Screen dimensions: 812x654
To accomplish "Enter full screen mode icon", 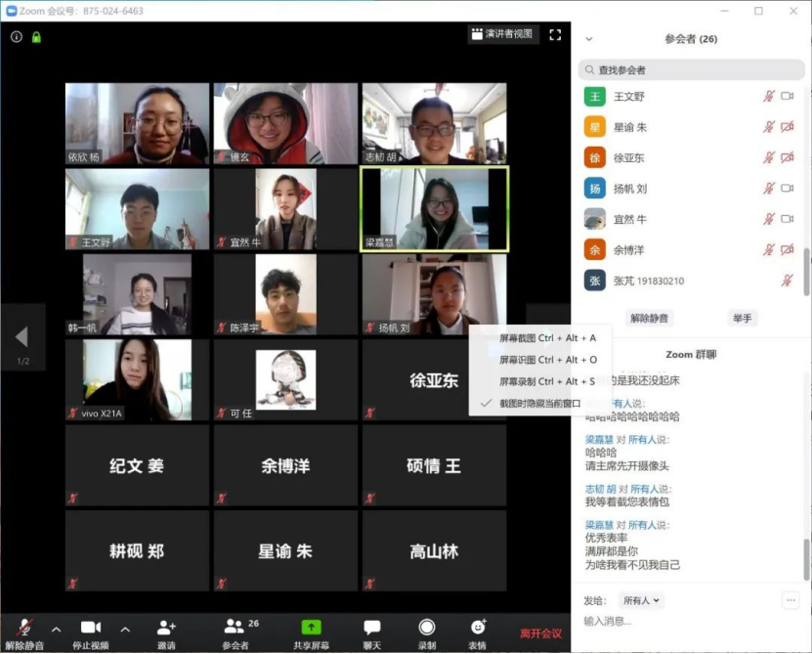I will click(555, 34).
